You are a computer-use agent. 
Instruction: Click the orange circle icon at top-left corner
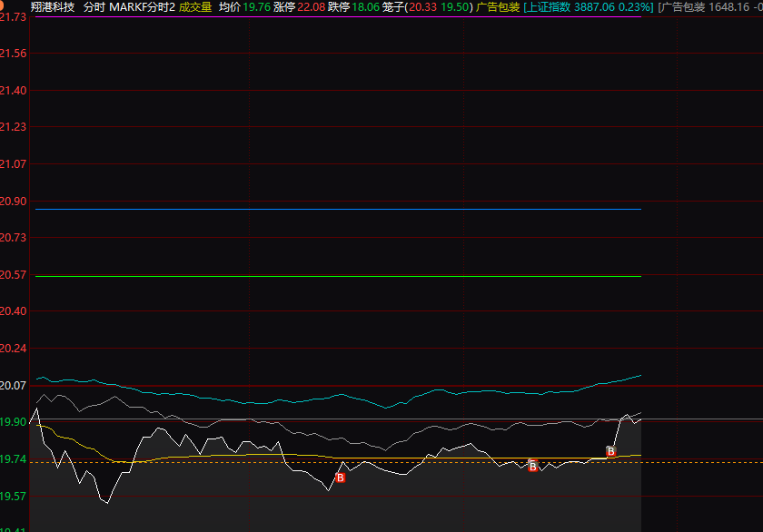pos(2,7)
